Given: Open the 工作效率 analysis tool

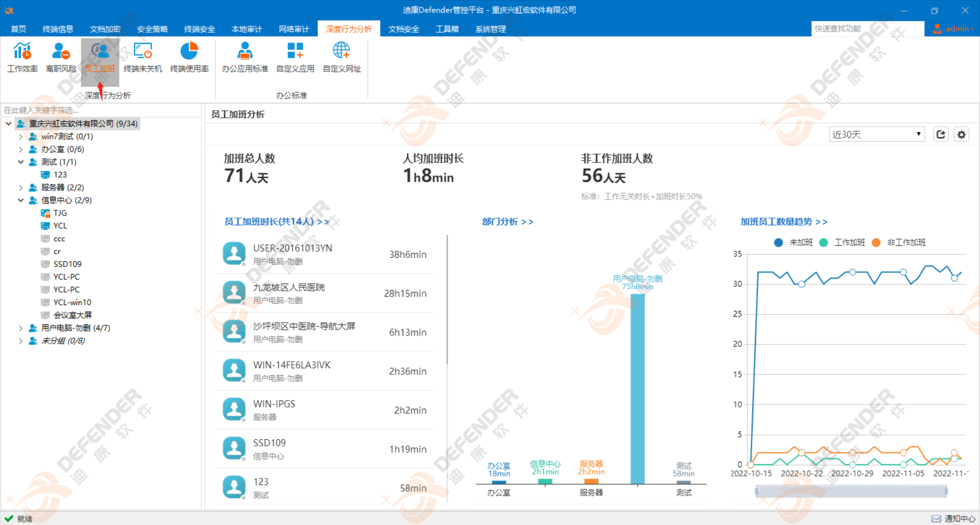Looking at the screenshot, I should [x=22, y=58].
